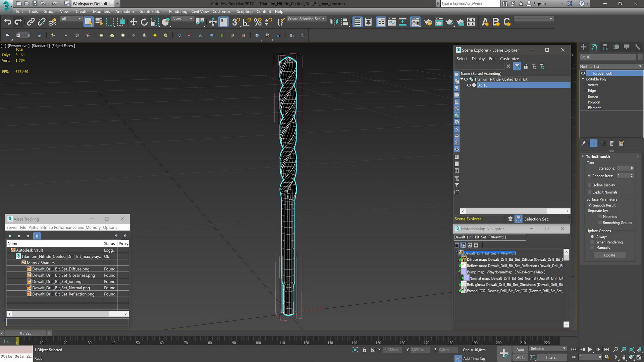This screenshot has width=644, height=362.
Task: Click the Mirror tool icon
Action: (x=334, y=22)
